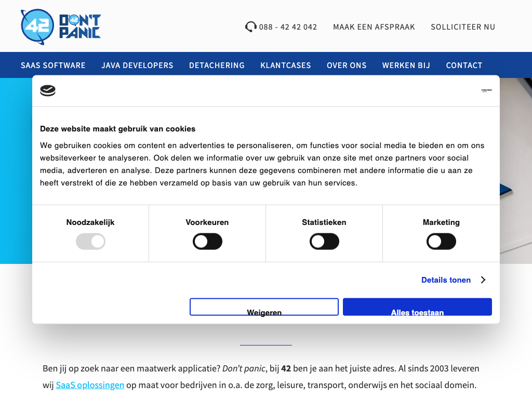Open the Java Developers menu item
Image resolution: width=532 pixels, height=399 pixels.
137,65
